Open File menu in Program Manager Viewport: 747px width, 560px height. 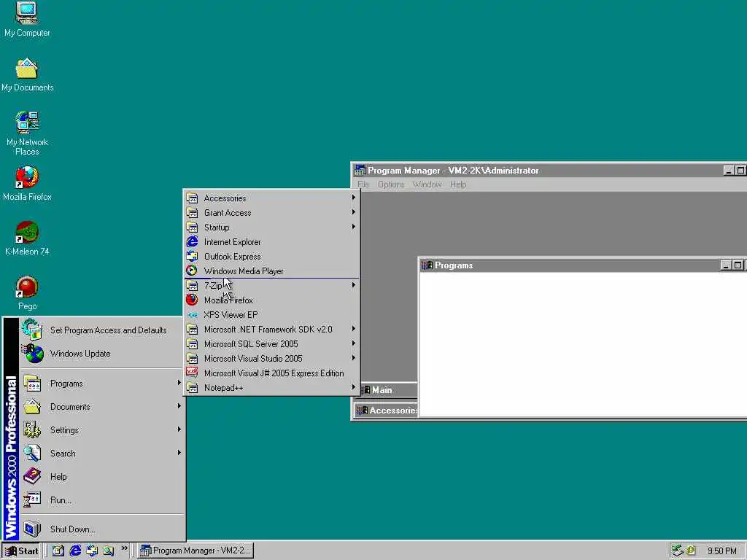(363, 184)
